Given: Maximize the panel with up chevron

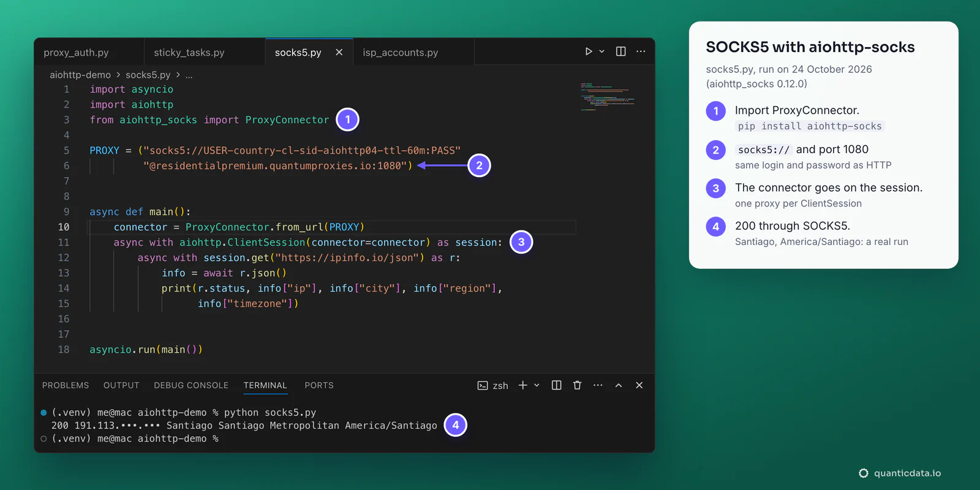Looking at the screenshot, I should [619, 385].
